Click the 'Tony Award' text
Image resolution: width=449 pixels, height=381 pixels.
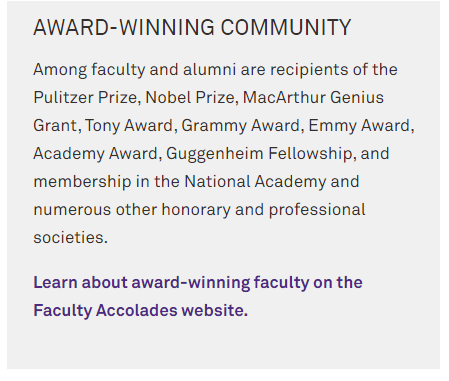(129, 126)
